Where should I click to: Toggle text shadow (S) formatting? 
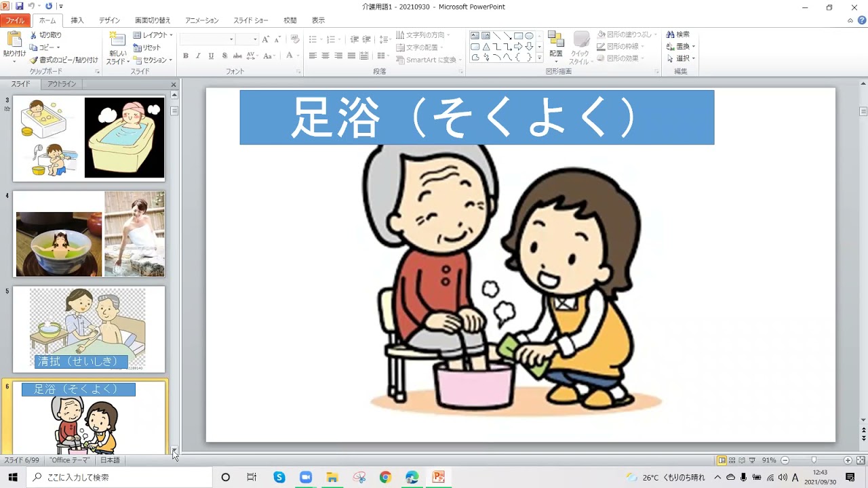(224, 56)
